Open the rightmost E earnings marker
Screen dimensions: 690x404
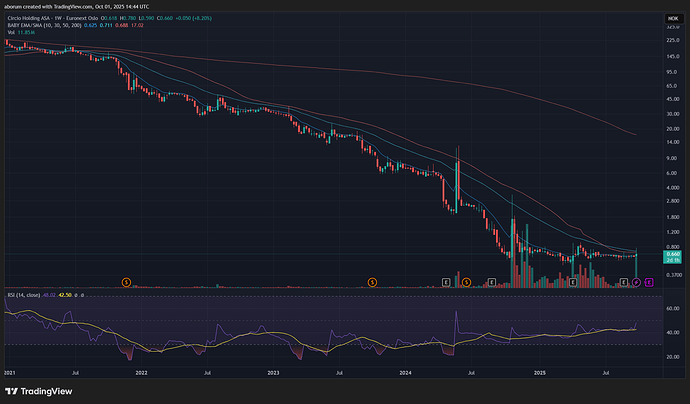(x=649, y=283)
